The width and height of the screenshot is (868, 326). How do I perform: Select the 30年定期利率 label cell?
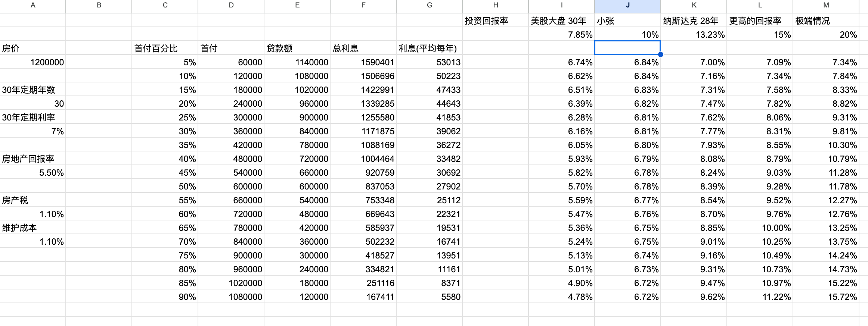[x=33, y=117]
